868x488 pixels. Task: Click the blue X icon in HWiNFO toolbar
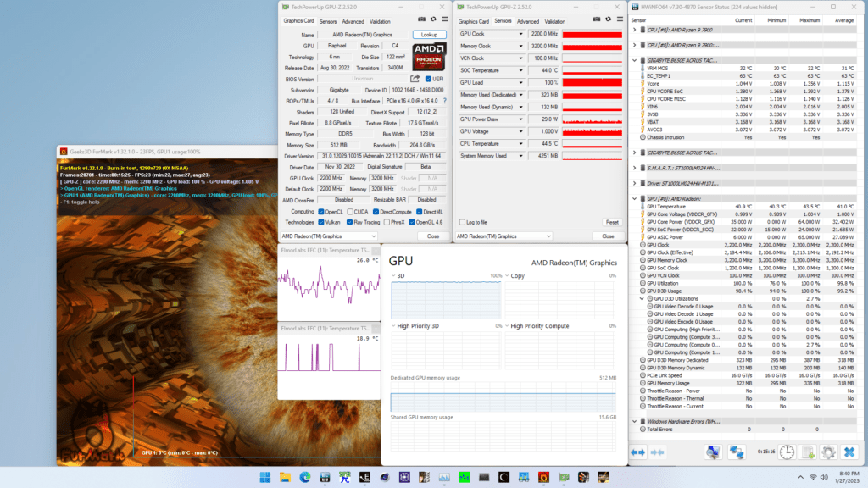(849, 452)
